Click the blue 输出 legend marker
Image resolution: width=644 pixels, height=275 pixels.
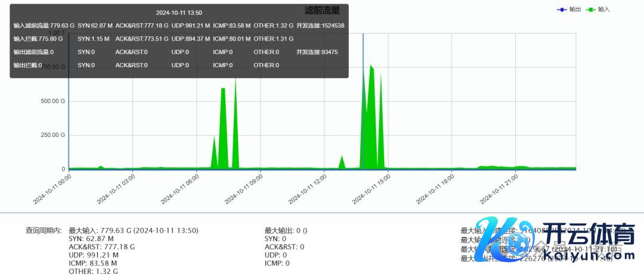pos(561,10)
